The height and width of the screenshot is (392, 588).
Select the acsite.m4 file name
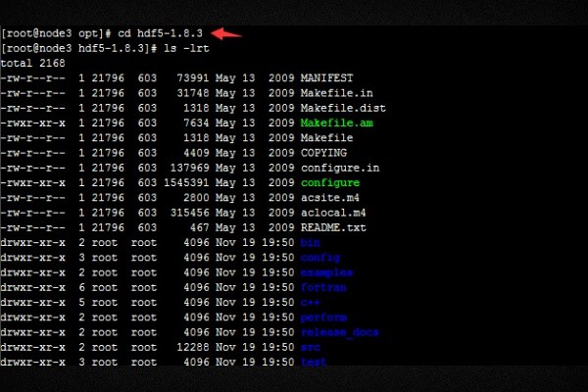click(x=330, y=198)
